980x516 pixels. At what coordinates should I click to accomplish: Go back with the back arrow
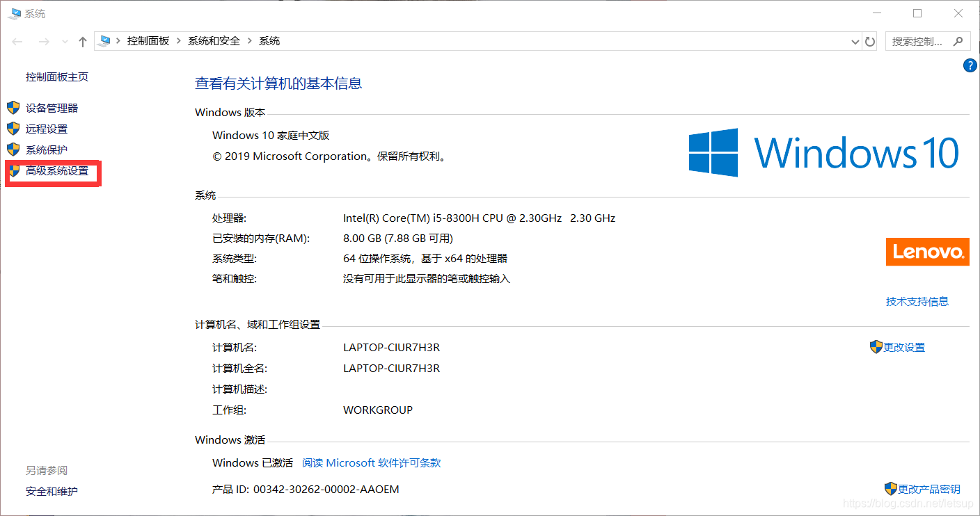[x=17, y=42]
